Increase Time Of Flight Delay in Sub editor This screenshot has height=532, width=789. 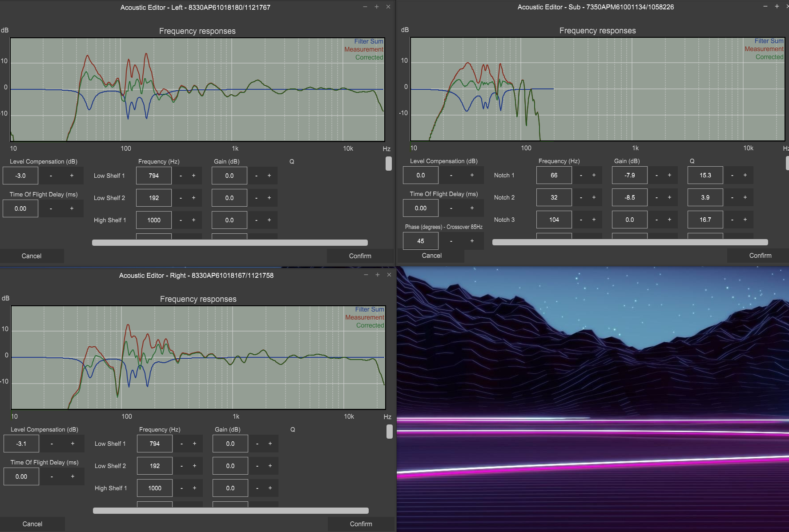click(472, 208)
